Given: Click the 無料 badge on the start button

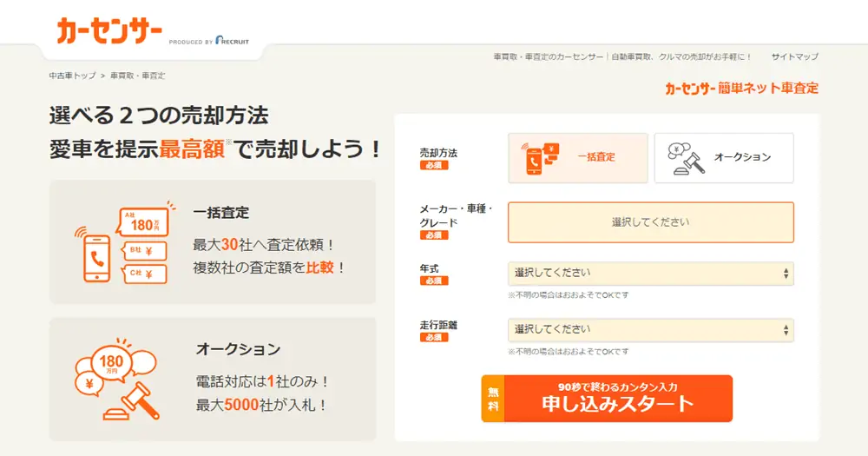Looking at the screenshot, I should (493, 399).
